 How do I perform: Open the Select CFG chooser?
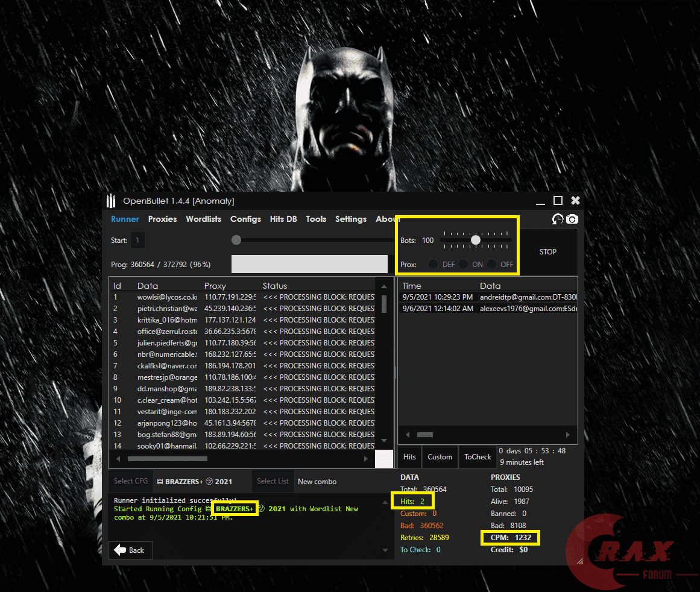131,480
